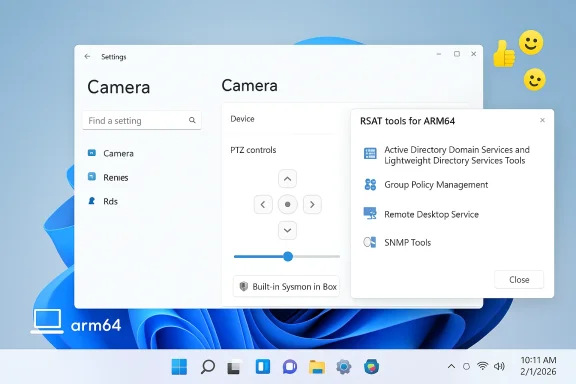Click the search magnifier in Find a setting
The height and width of the screenshot is (384, 576).
(x=192, y=120)
